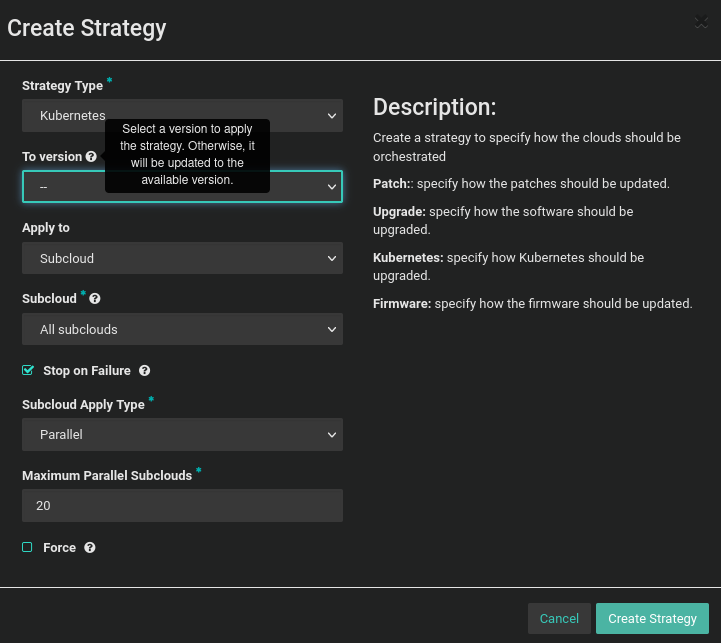Click the Force label text
This screenshot has height=643, width=721.
(60, 548)
